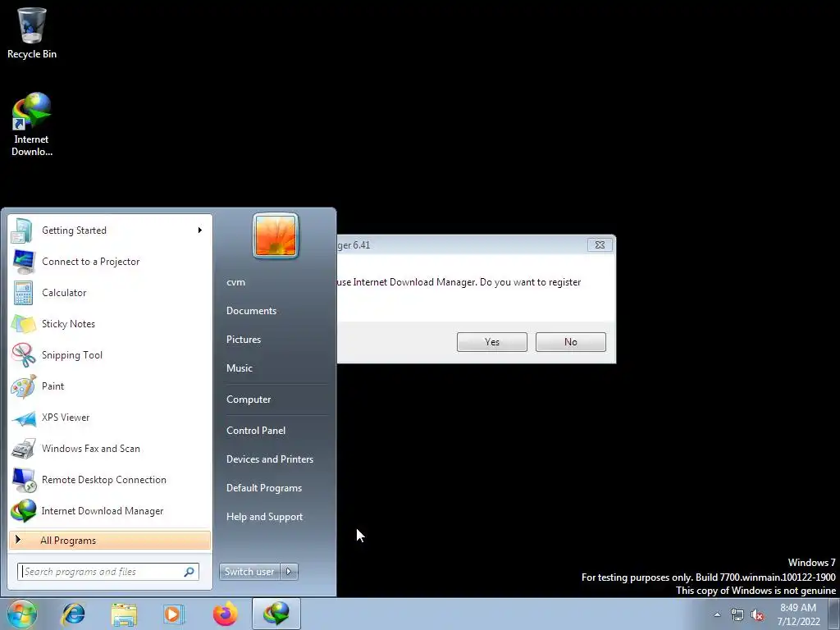Image resolution: width=840 pixels, height=630 pixels.
Task: Close the Internet Download Manager dialog
Action: pyautogui.click(x=600, y=244)
